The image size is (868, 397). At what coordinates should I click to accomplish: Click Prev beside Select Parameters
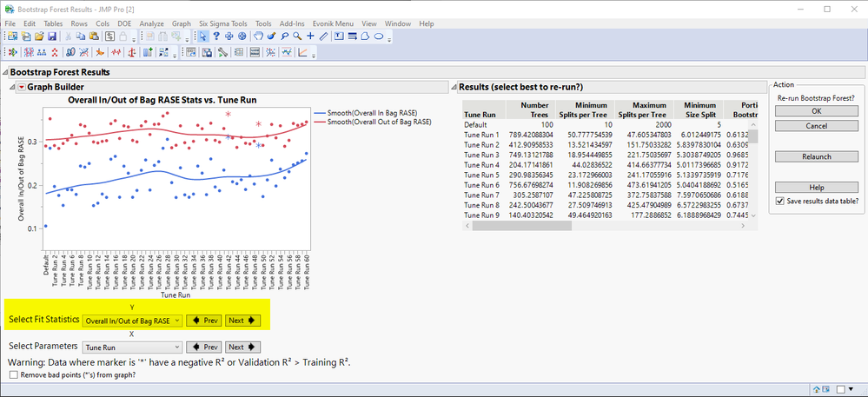[x=204, y=347]
